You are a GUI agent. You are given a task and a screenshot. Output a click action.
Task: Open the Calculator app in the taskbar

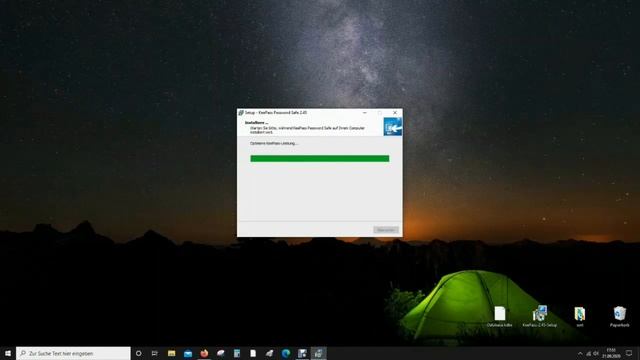pos(237,353)
